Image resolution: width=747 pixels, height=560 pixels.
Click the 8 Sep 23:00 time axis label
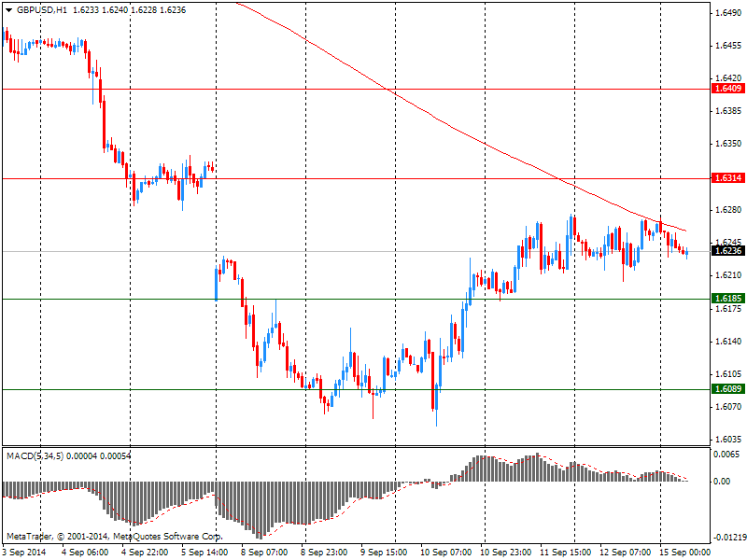point(324,552)
